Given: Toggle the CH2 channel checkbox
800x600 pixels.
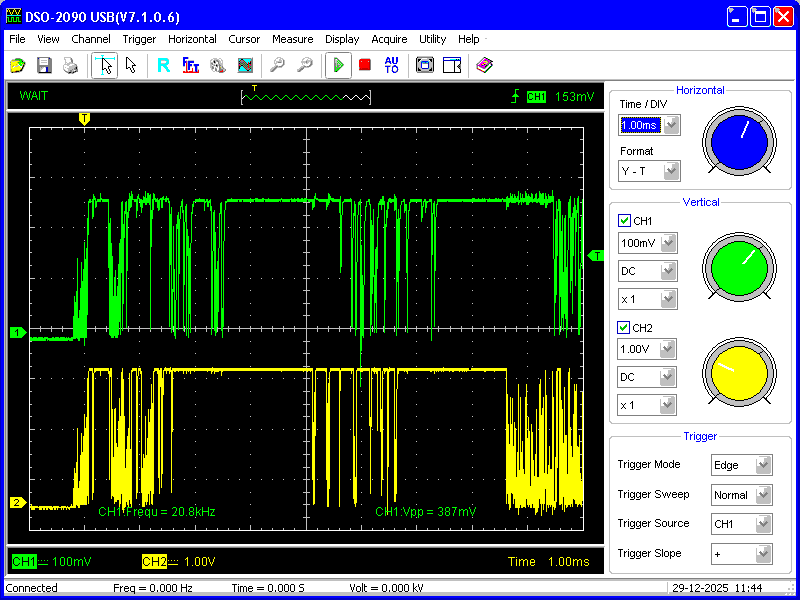Looking at the screenshot, I should coord(625,328).
